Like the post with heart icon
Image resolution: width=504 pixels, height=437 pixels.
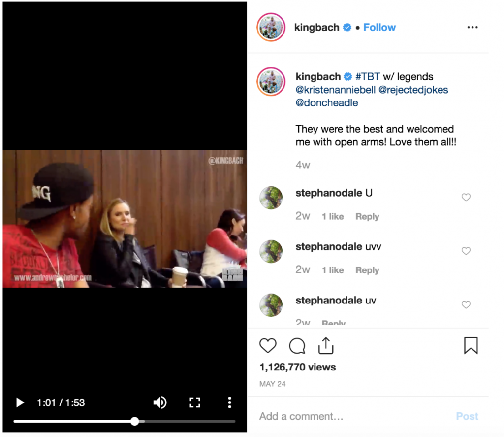point(268,346)
